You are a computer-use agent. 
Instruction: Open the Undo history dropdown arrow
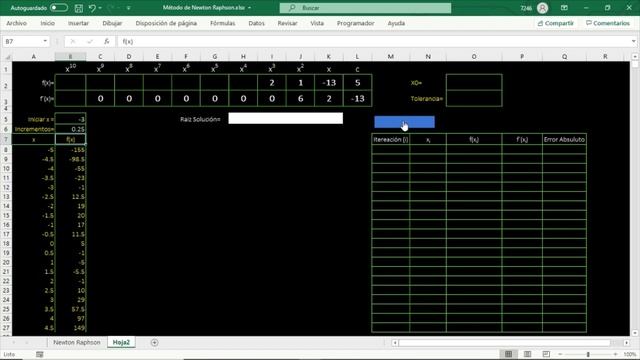tap(100, 8)
